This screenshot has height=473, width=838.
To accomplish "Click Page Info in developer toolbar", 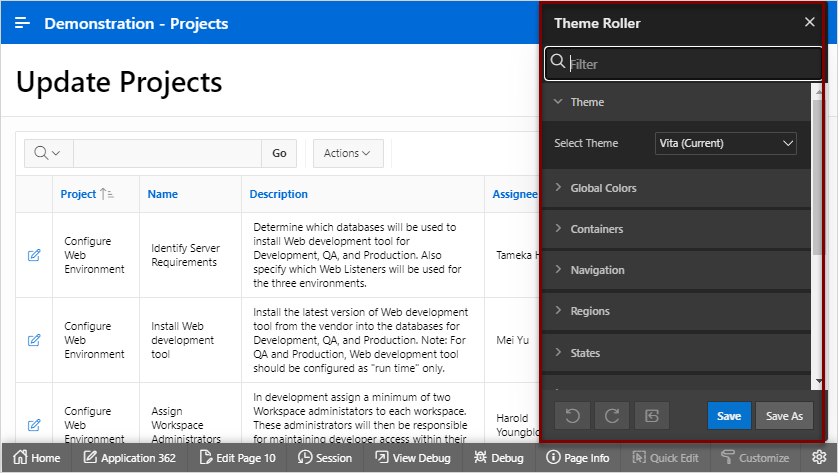I will click(x=578, y=458).
